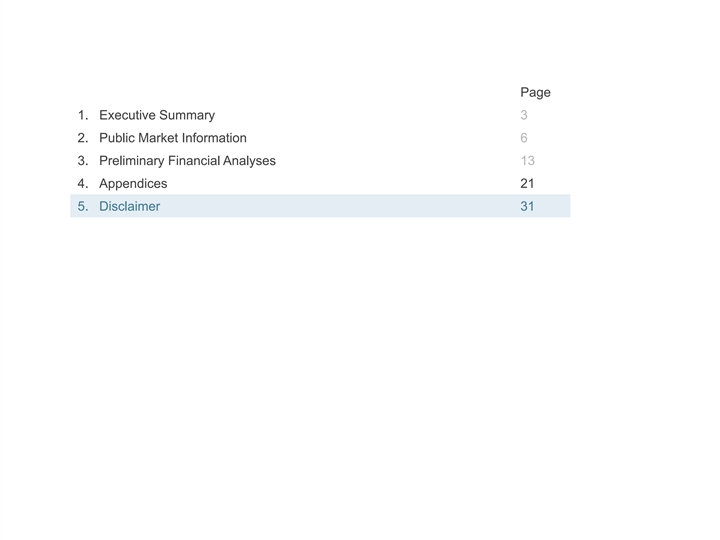The width and height of the screenshot is (720, 540).
Task: Jump to the Preliminary Financial Analyses section
Action: click(187, 161)
